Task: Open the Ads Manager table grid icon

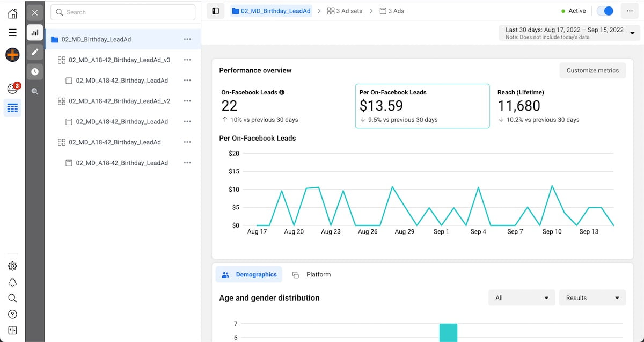Action: pos(12,108)
